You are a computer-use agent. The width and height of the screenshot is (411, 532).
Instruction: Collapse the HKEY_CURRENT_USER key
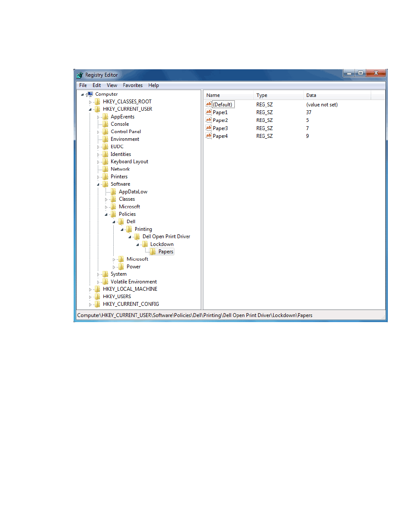pos(90,109)
